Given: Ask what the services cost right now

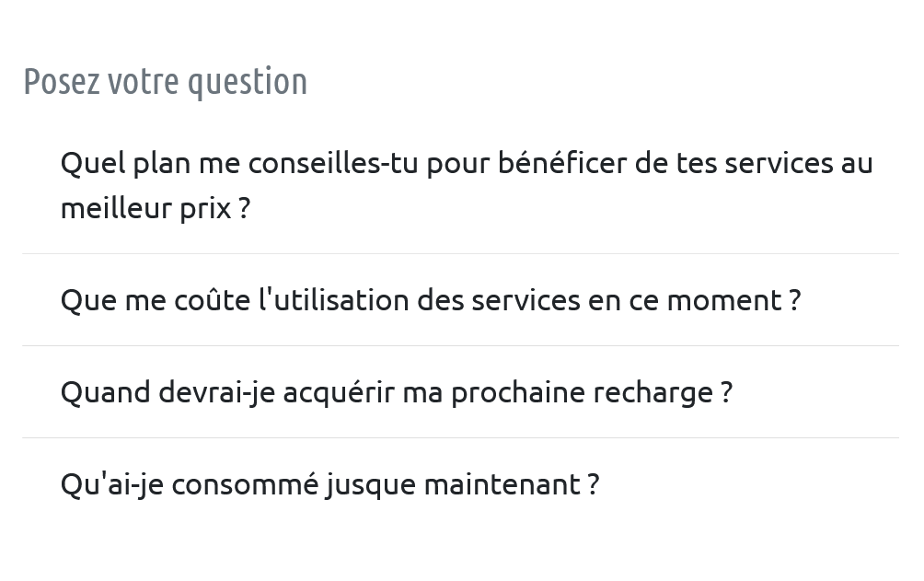Looking at the screenshot, I should click(431, 300).
